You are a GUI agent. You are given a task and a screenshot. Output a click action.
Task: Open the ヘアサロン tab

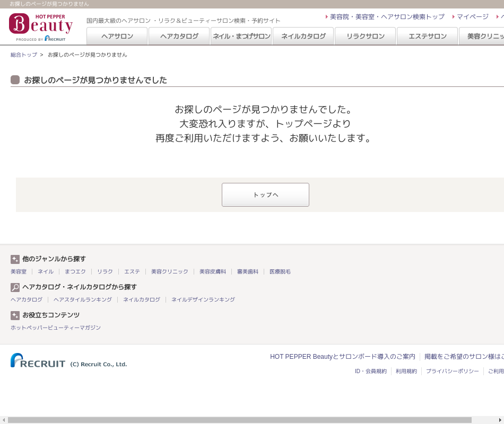pos(117,36)
